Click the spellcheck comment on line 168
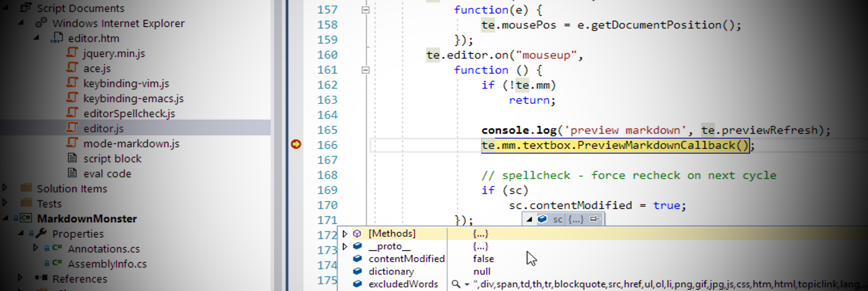The width and height of the screenshot is (868, 291). click(x=629, y=175)
